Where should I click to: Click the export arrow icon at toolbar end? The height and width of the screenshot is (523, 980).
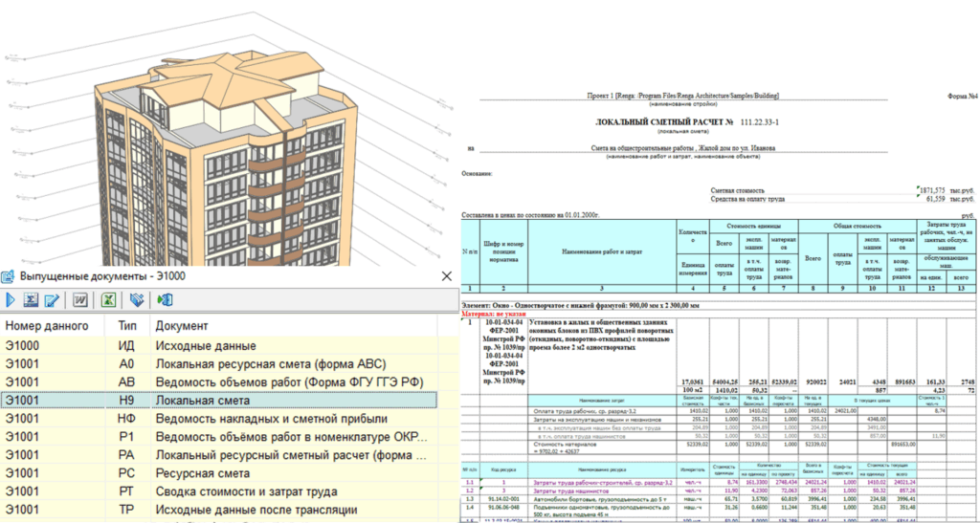pos(166,300)
